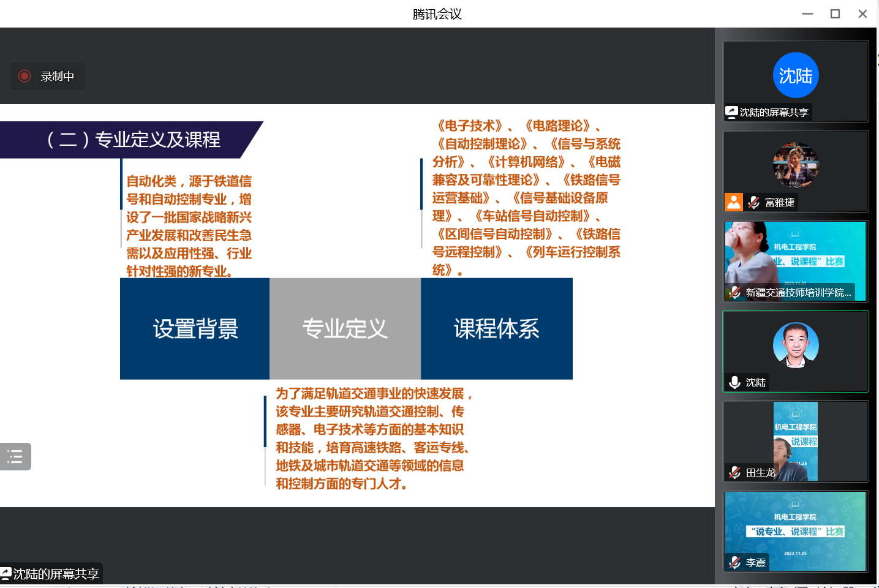Select 富雅捷's round profile photo

tap(795, 165)
